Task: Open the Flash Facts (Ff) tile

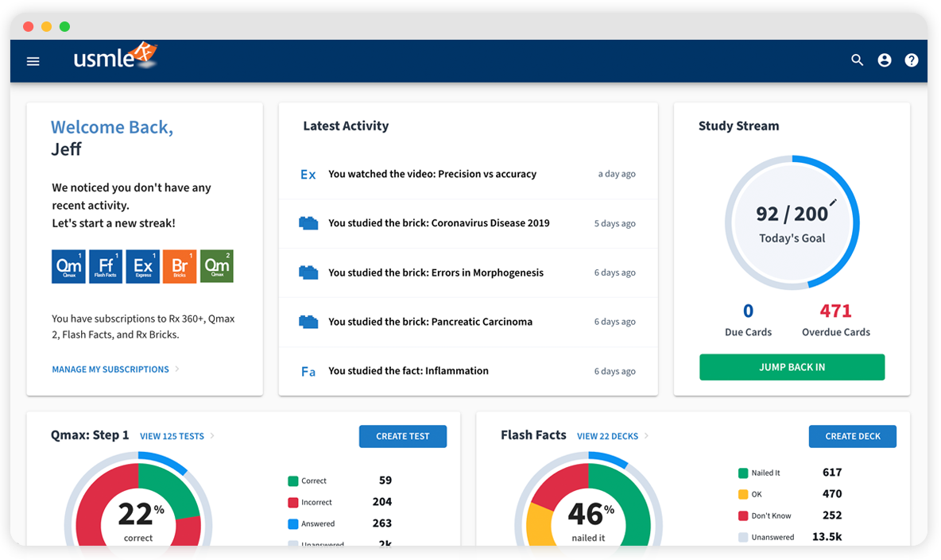Action: (x=106, y=266)
